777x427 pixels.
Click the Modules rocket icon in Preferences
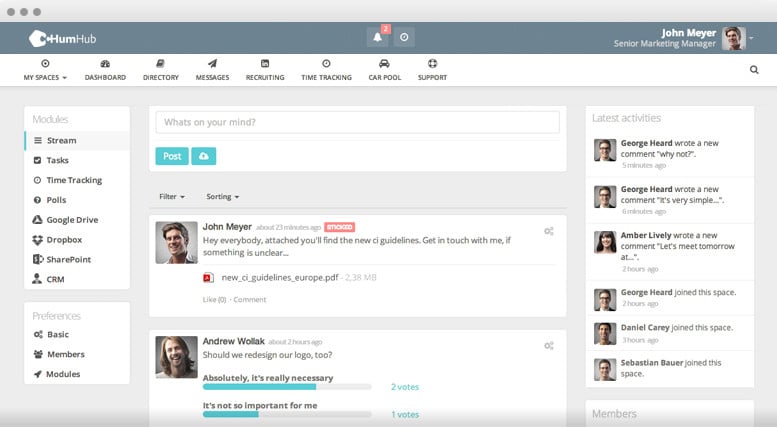[x=37, y=374]
